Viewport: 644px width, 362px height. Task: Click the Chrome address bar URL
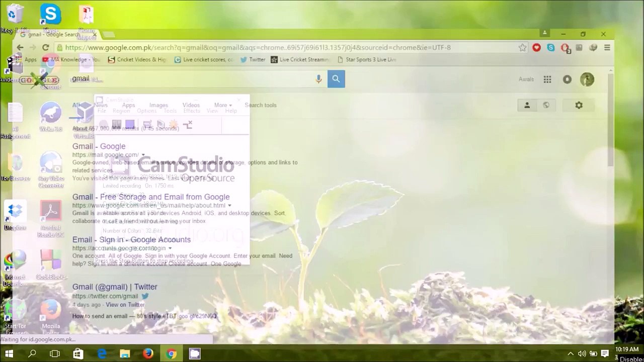click(258, 47)
